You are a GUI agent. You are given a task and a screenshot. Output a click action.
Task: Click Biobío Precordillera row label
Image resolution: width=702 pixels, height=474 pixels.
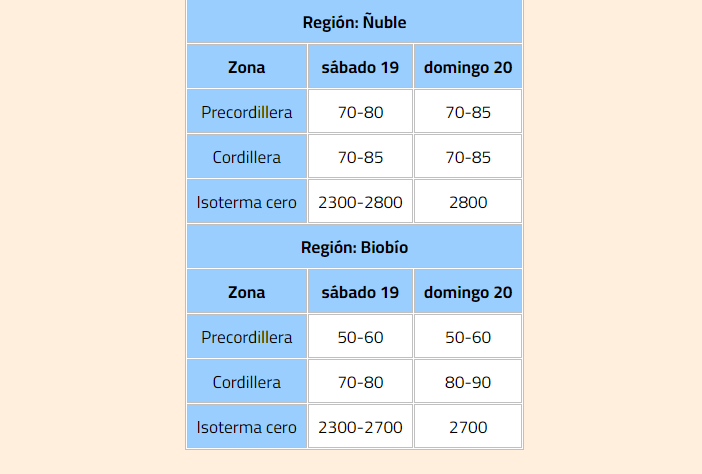247,337
